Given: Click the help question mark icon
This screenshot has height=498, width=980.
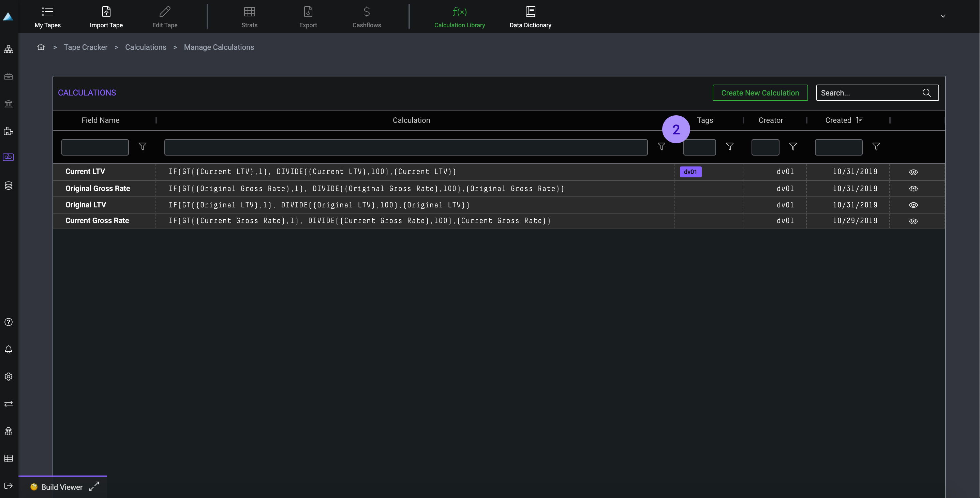Looking at the screenshot, I should point(9,322).
